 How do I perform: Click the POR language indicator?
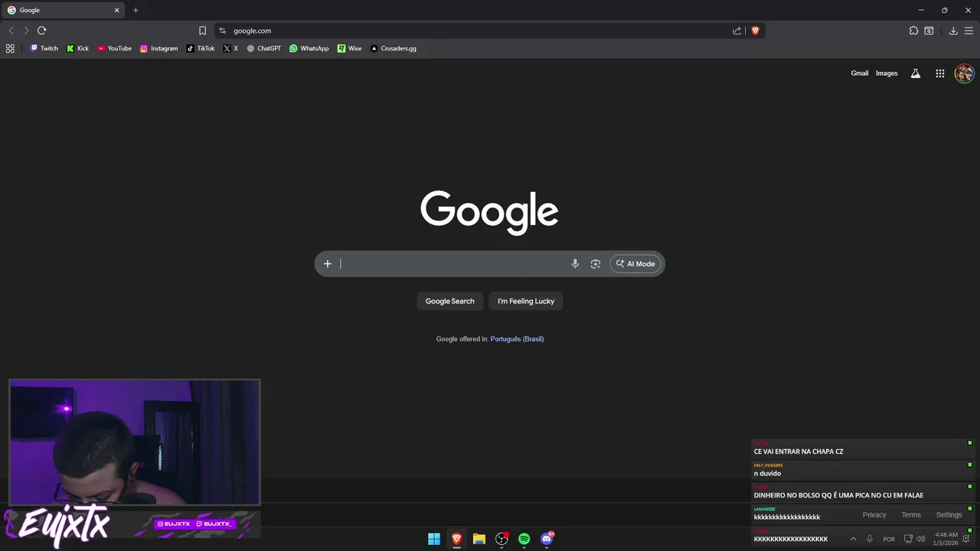(x=889, y=539)
